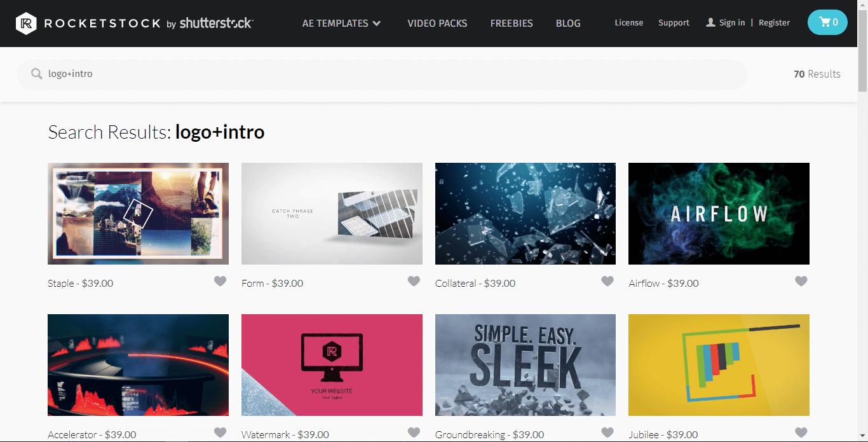Screen dimensions: 868x442
Task: Click the RocketStock hexagon logo icon
Action: tap(26, 24)
